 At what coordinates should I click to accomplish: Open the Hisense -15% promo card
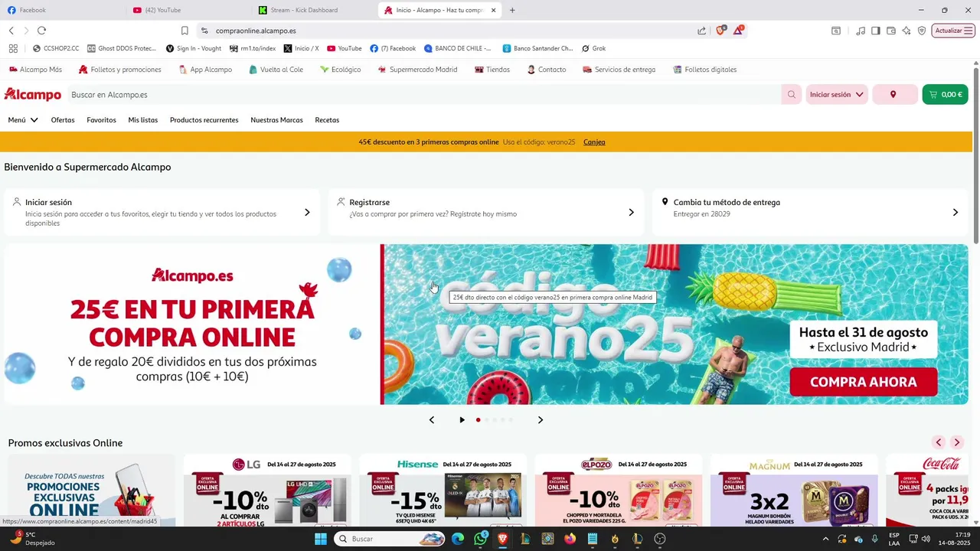coord(443,491)
